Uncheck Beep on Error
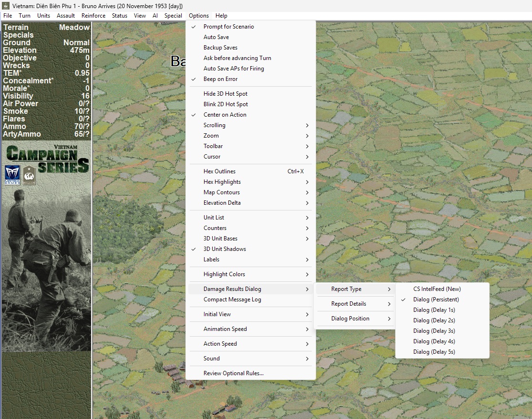This screenshot has height=419, width=532. pos(220,79)
